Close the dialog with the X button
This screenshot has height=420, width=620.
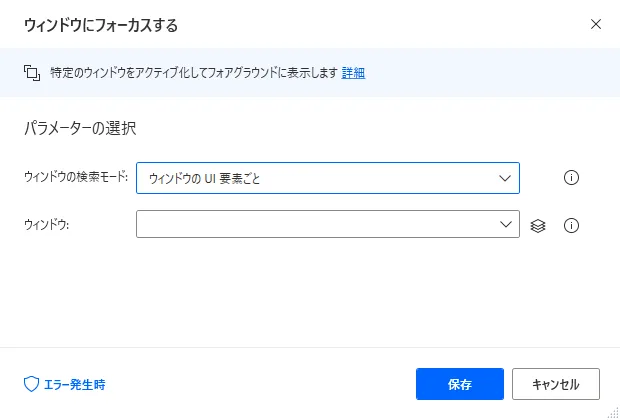click(x=596, y=23)
